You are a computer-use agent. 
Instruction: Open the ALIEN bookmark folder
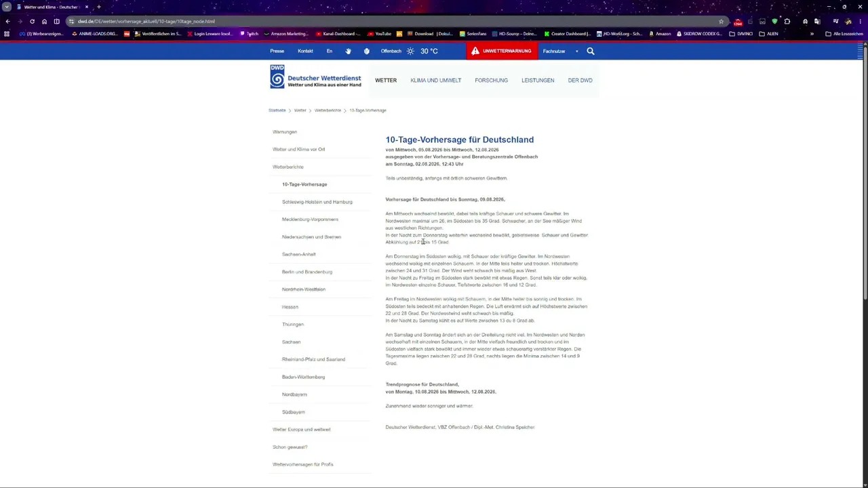[768, 34]
